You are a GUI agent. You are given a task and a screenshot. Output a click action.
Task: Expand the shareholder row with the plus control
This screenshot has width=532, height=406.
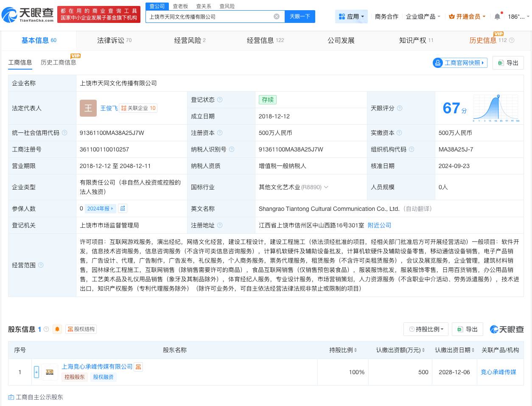36,372
